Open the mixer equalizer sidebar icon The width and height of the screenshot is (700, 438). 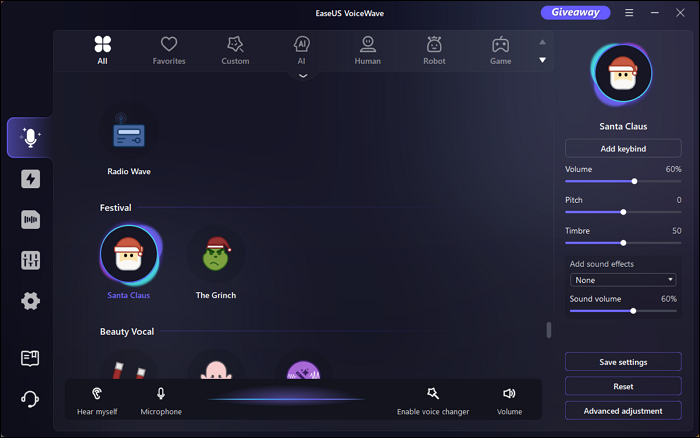point(30,260)
